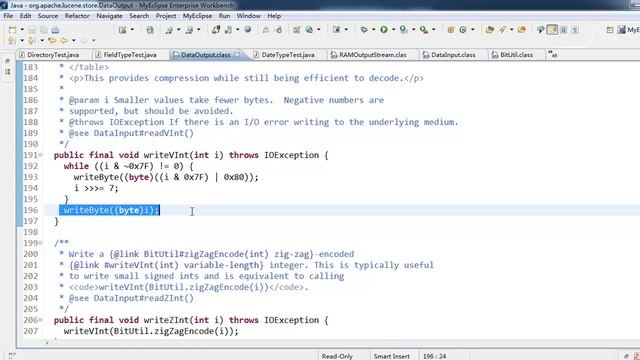640x360 pixels.
Task: Click the Read-Only status bar entry
Action: click(x=337, y=356)
